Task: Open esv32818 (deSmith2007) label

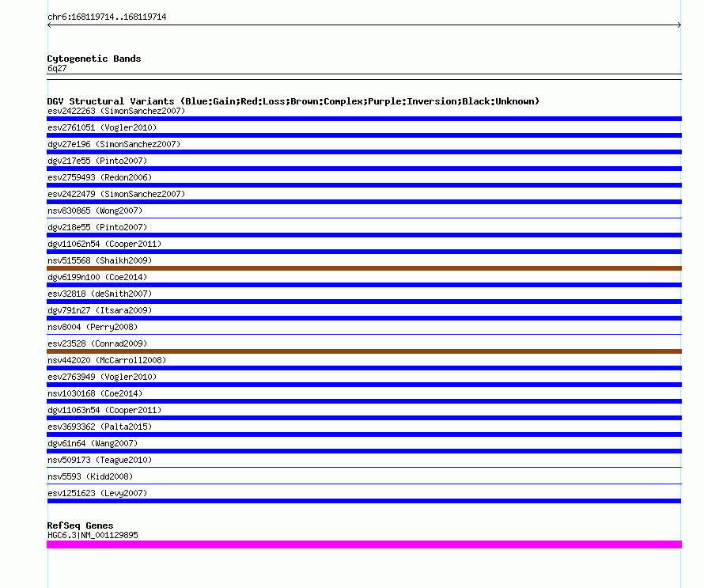Action: point(100,294)
